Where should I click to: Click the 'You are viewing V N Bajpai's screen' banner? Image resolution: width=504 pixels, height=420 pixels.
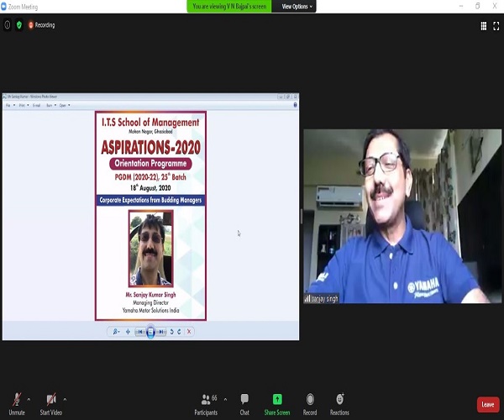click(229, 7)
